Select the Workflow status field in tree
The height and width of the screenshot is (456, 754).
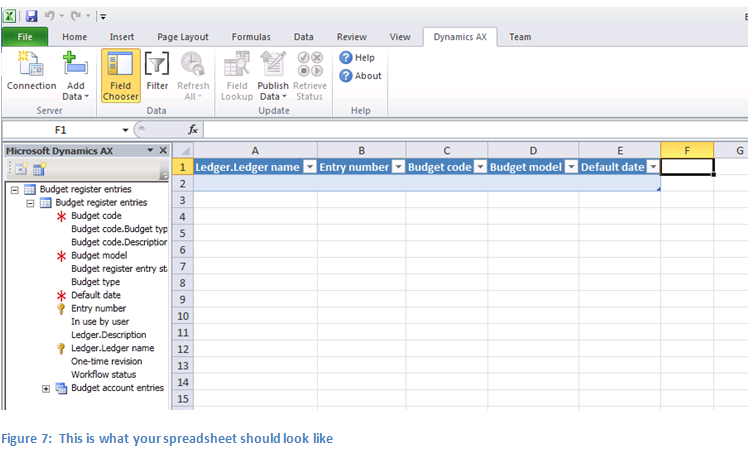tap(102, 375)
